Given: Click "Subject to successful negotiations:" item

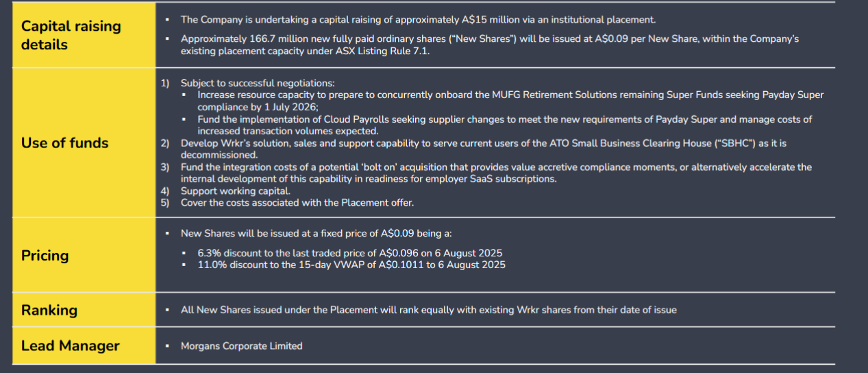Looking at the screenshot, I should [258, 83].
